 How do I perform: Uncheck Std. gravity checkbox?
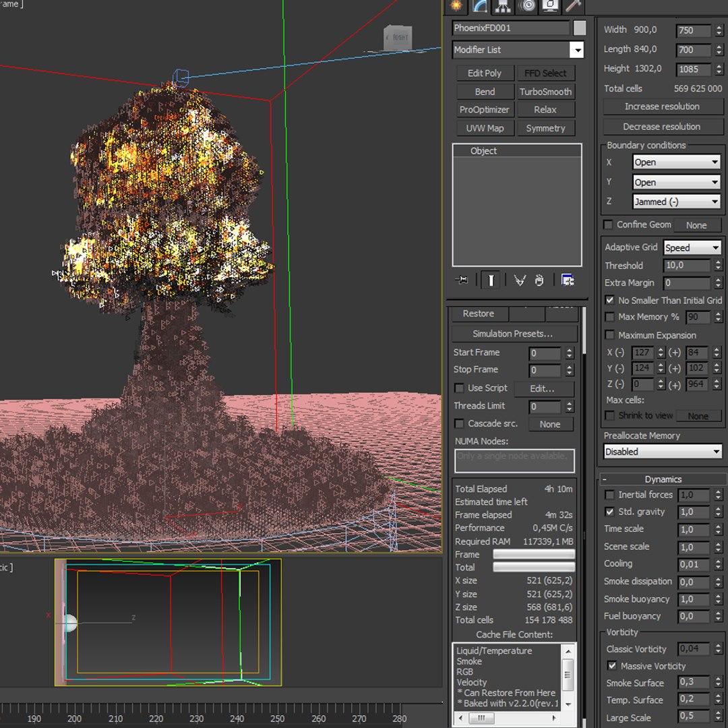(609, 512)
